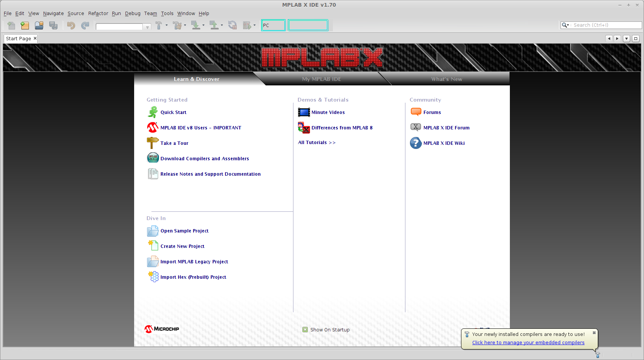Image resolution: width=644 pixels, height=360 pixels.
Task: Click the Import MPLAB Legacy Project folder icon
Action: 153,261
